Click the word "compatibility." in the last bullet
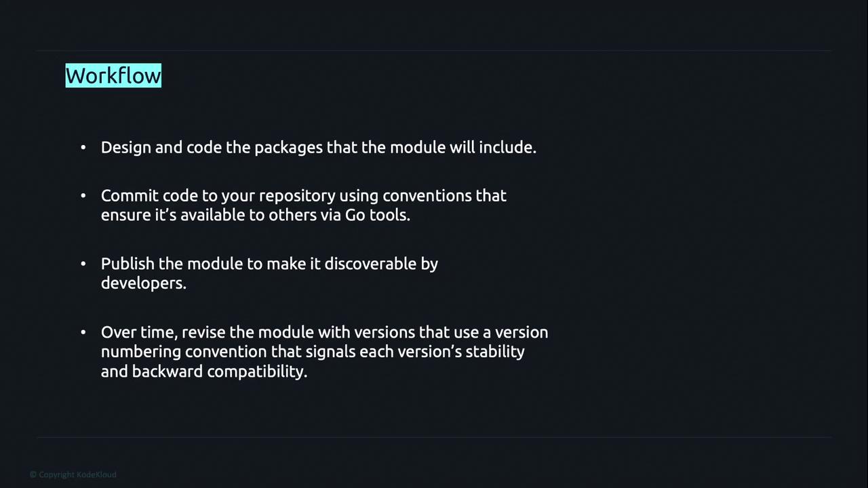This screenshot has height=488, width=868. [x=257, y=371]
